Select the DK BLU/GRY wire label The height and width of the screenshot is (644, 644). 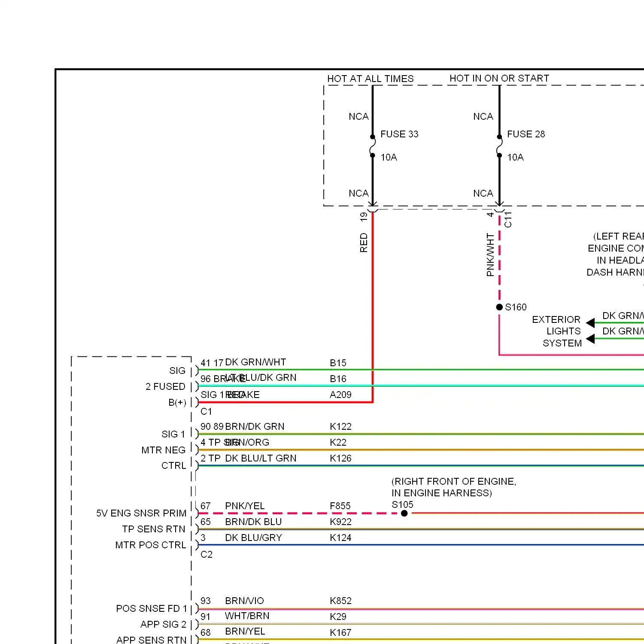point(253,538)
